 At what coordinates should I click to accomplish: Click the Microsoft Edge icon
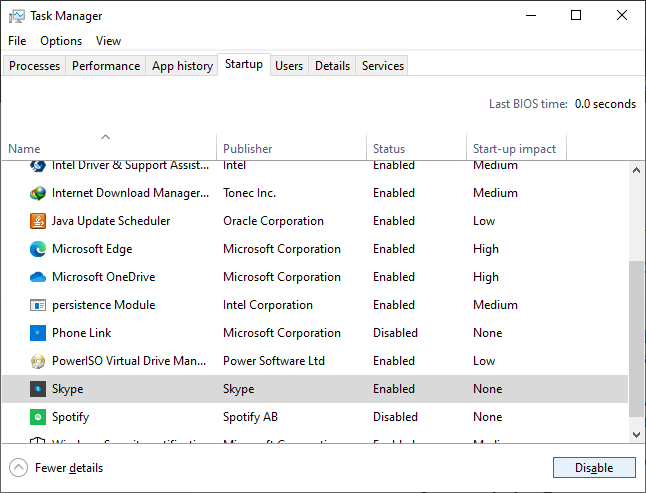point(38,249)
